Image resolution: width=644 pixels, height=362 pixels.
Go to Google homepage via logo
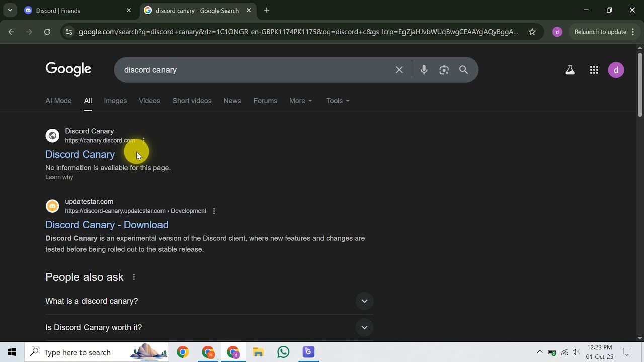pos(68,69)
